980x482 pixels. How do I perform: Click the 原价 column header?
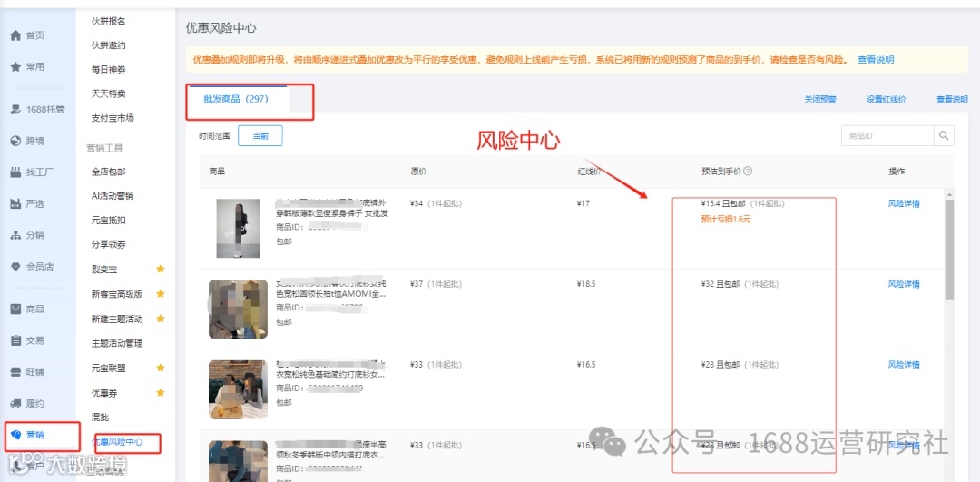(418, 172)
